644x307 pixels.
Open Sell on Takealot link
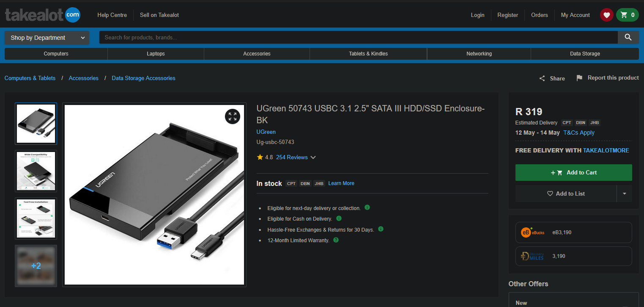(x=159, y=15)
